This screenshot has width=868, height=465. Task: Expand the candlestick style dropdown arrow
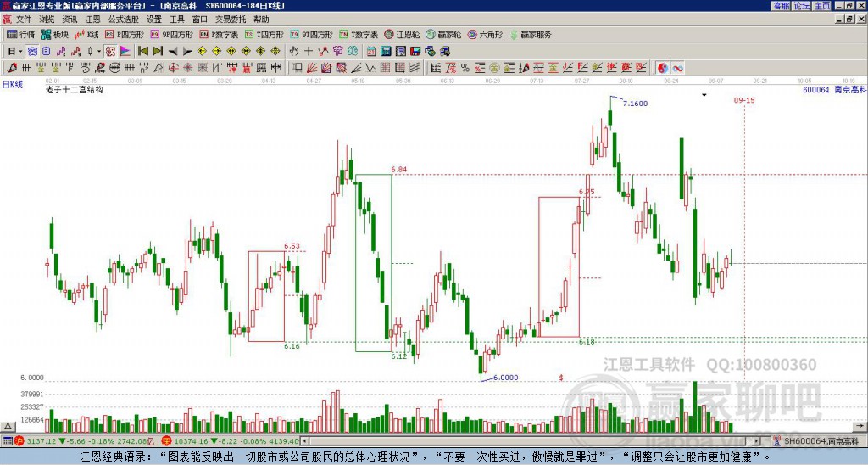[99, 52]
